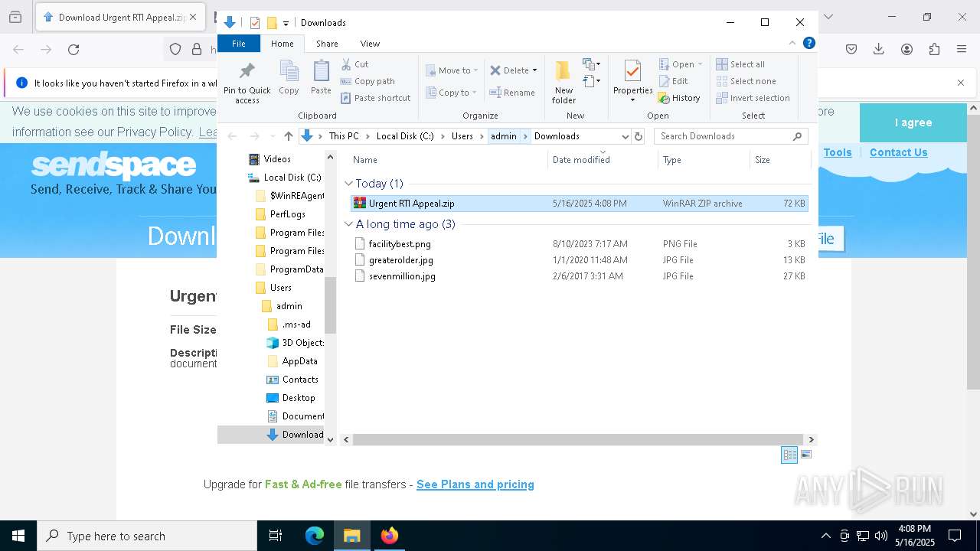Click the Rename command
Screen dimensions: 980x551
pos(512,93)
